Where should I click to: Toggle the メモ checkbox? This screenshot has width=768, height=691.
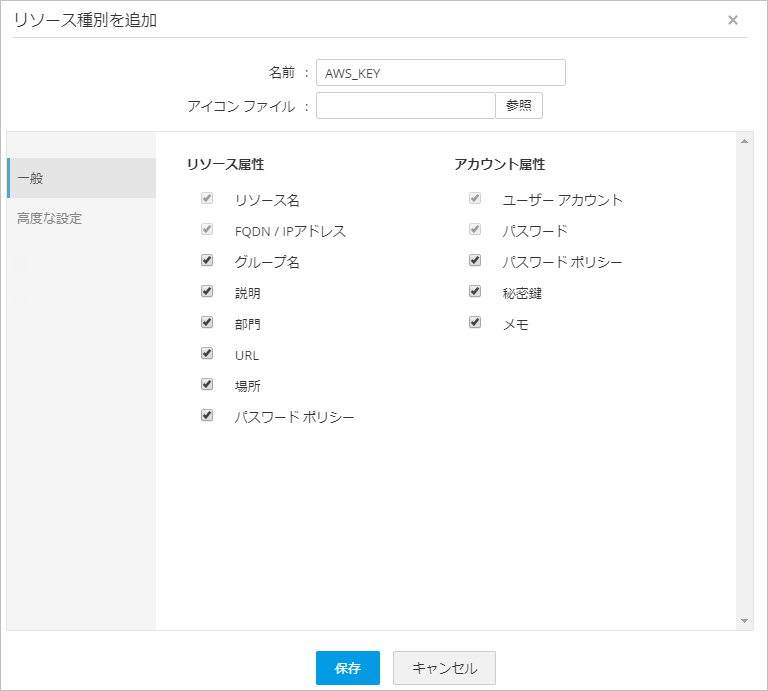click(x=475, y=323)
